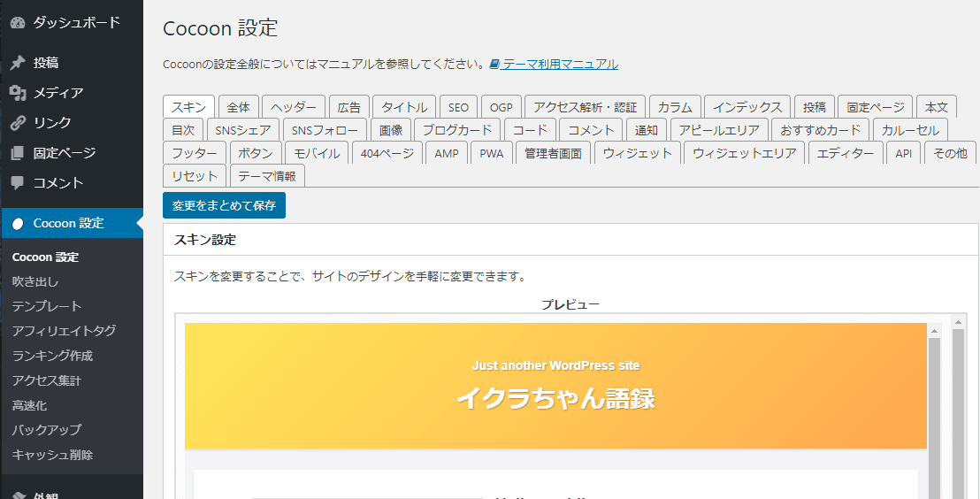Click the speech bubble icon beside コメント
This screenshot has height=499, width=980.
(18, 182)
